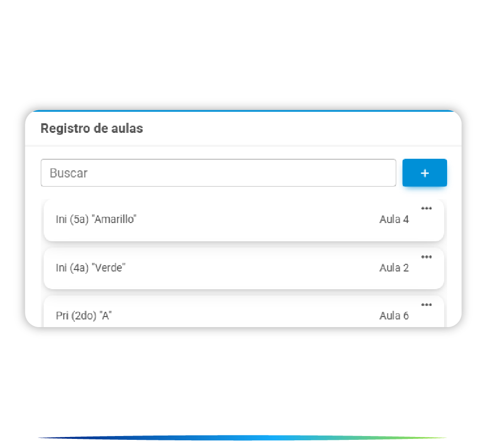
Task: Click the Aula 6 label
Action: (394, 316)
